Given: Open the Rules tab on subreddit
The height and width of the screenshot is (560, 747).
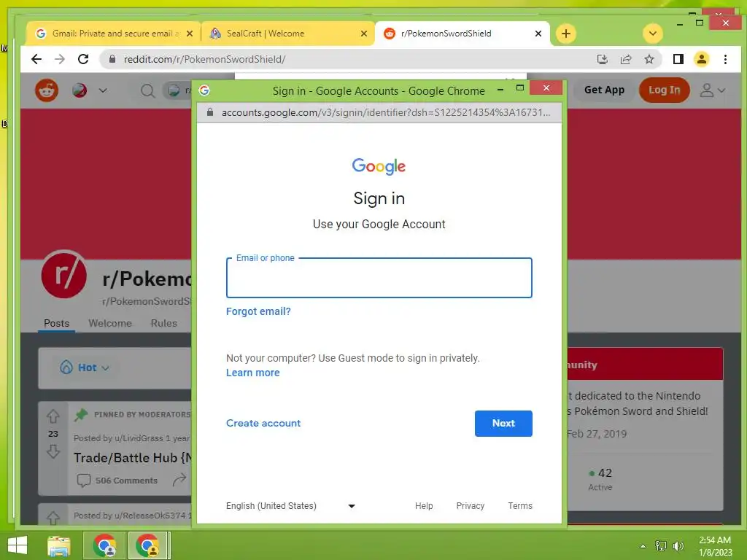Looking at the screenshot, I should coord(164,323).
